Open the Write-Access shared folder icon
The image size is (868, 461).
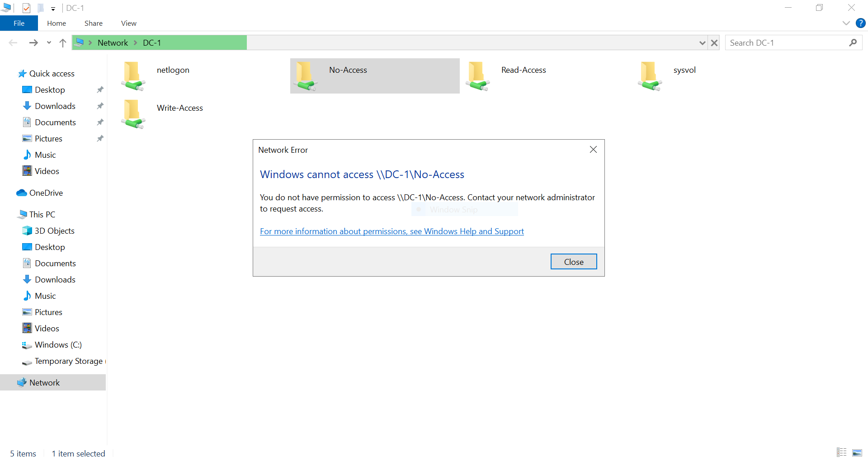point(133,114)
